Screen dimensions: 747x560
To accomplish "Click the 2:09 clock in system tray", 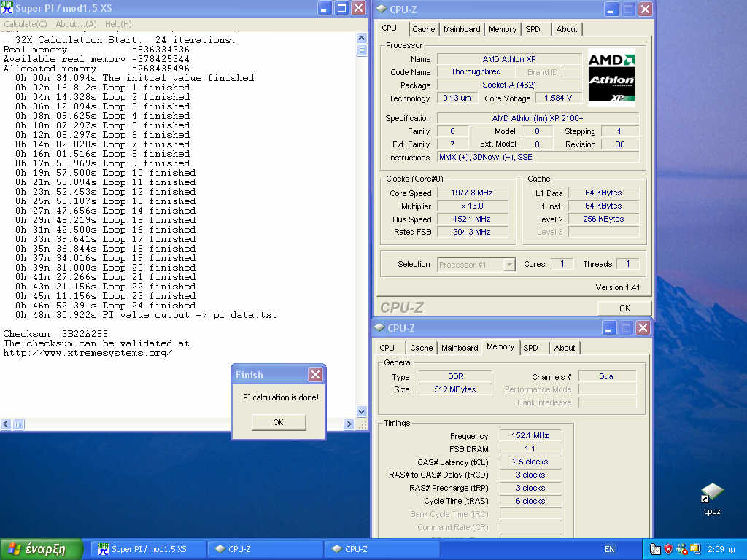I will [x=721, y=549].
